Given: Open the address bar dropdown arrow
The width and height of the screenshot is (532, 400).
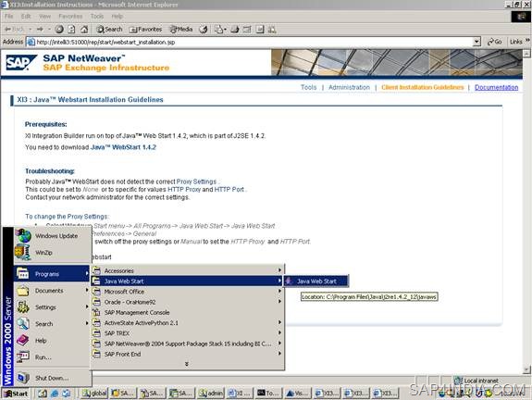Looking at the screenshot, I should tap(476, 42).
